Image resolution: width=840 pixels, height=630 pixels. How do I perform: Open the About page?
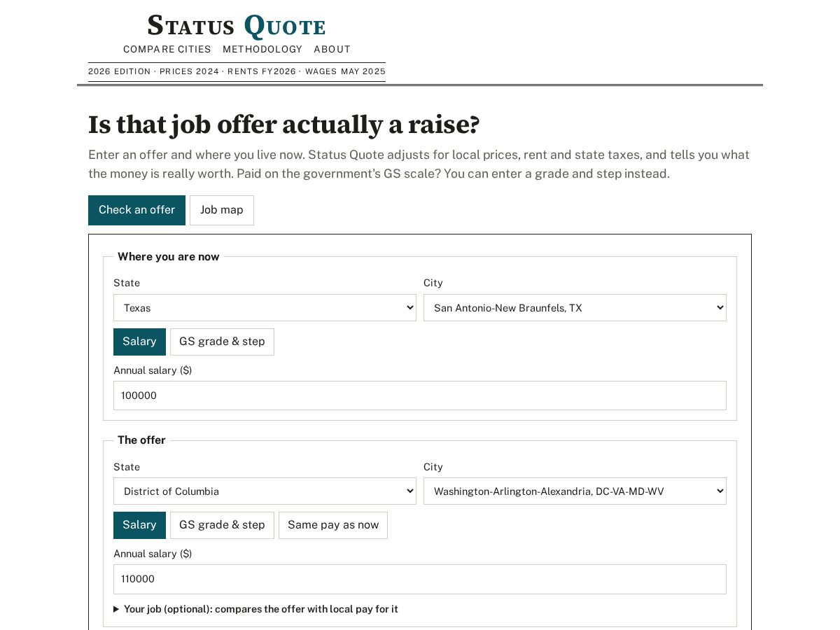[332, 49]
